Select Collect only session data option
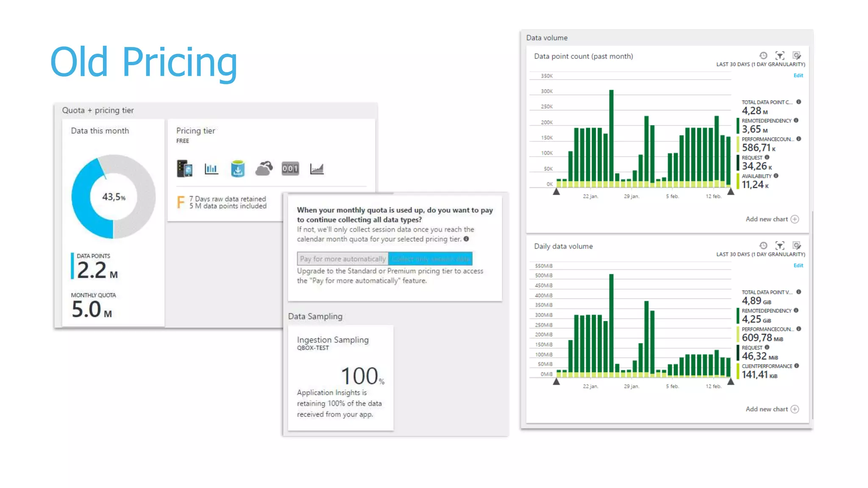The height and width of the screenshot is (488, 868). pos(430,259)
